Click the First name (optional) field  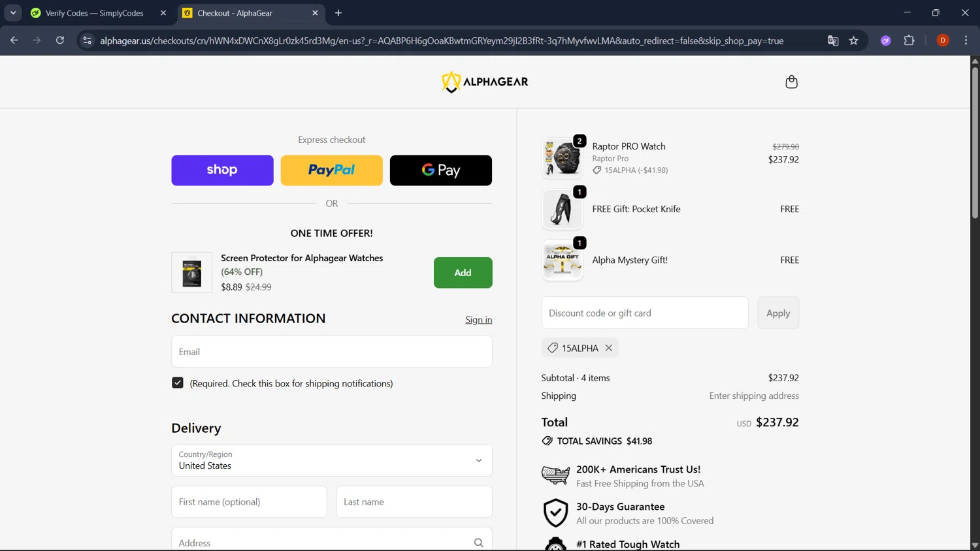click(249, 501)
